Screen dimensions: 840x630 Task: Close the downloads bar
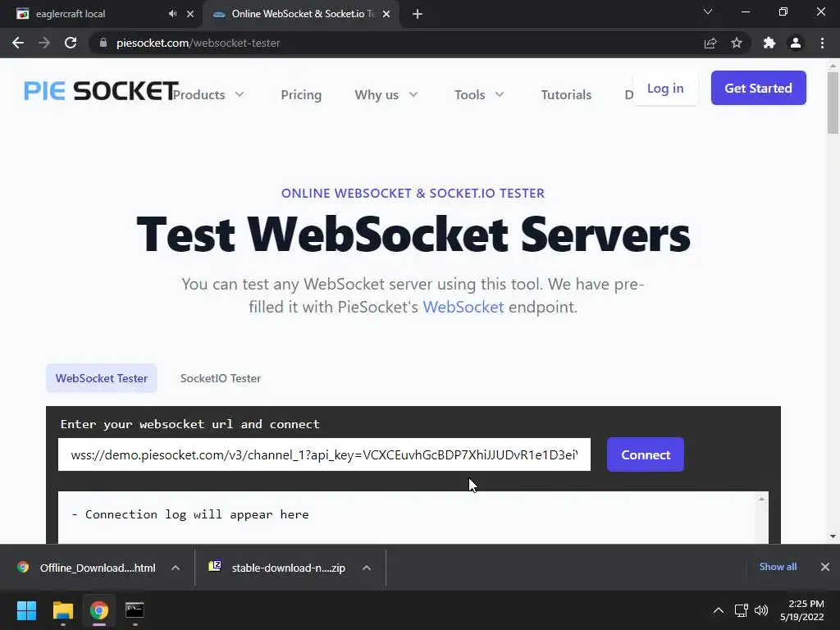[x=825, y=567]
